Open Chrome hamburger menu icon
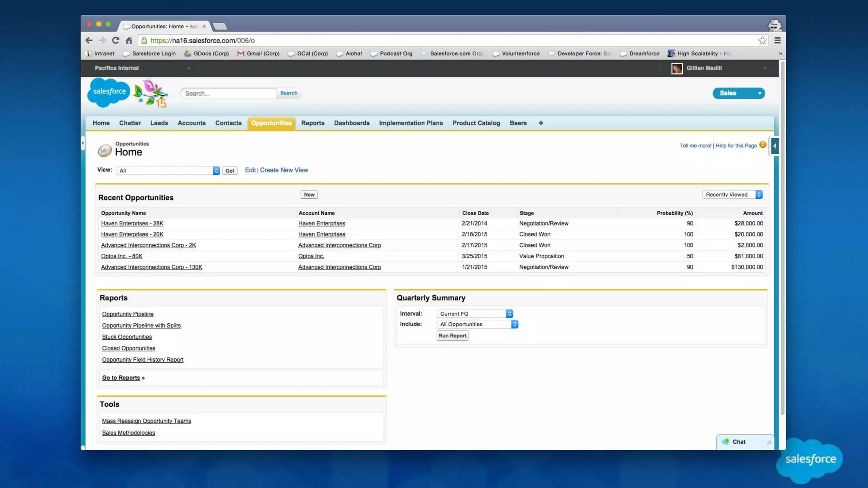 tap(777, 40)
